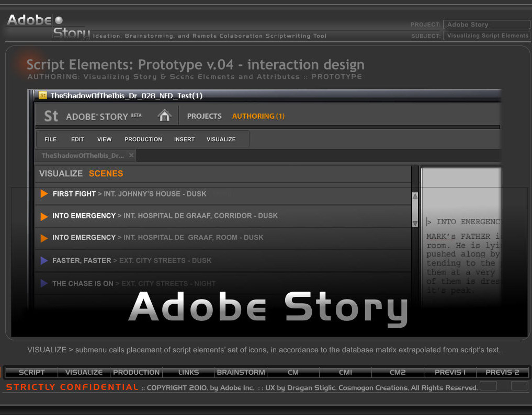
Task: Switch to the PROJECTS section
Action: coord(204,117)
